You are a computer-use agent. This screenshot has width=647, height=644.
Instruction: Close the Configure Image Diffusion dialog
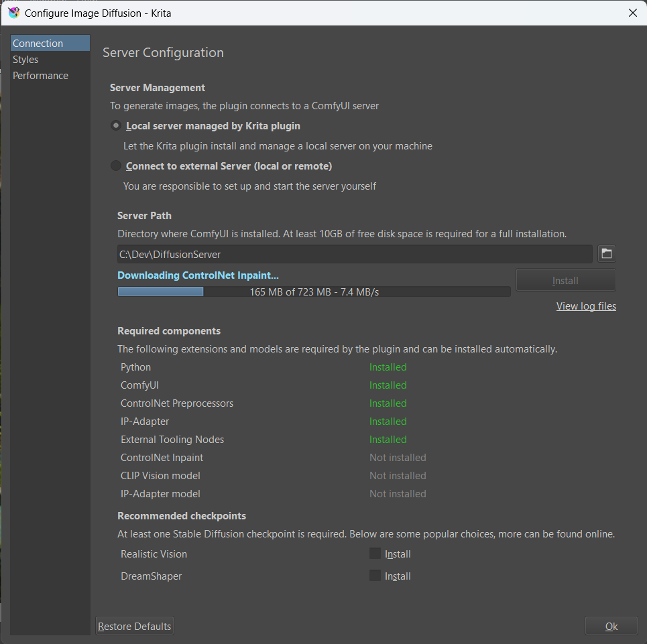point(632,13)
